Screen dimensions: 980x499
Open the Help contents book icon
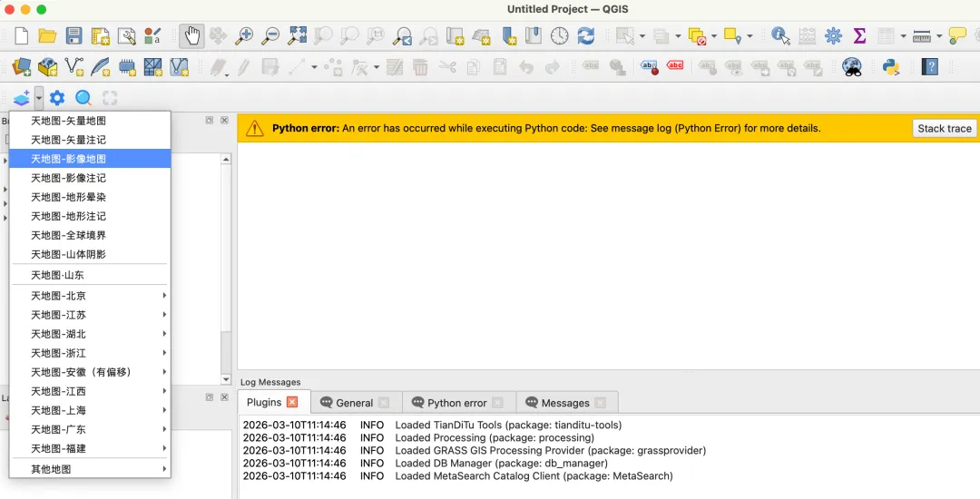(x=929, y=67)
